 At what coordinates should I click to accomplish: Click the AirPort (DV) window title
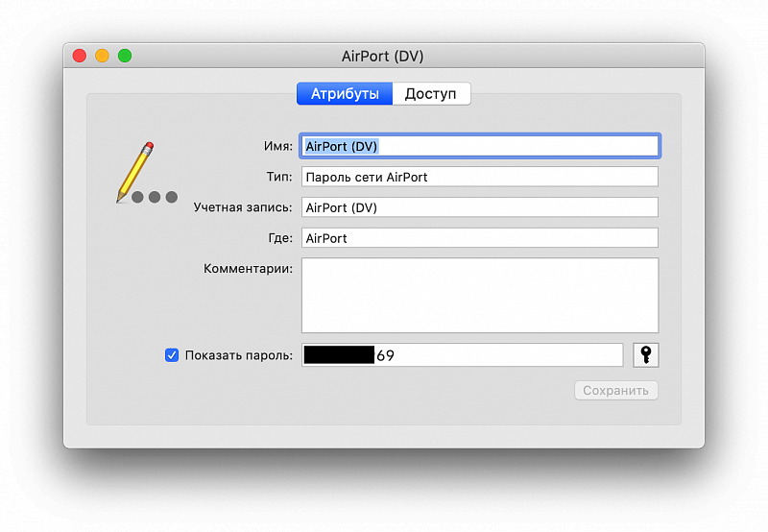pos(382,57)
